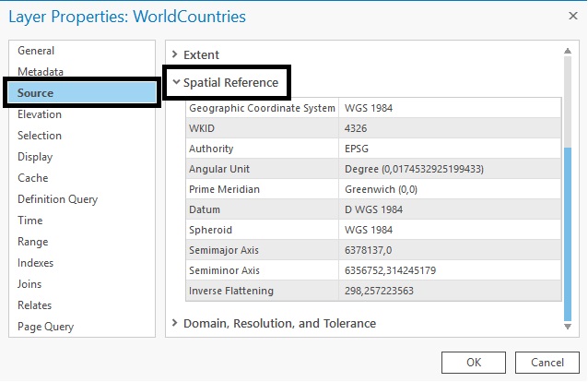
Task: Select the Joins tab
Action: pyautogui.click(x=29, y=284)
